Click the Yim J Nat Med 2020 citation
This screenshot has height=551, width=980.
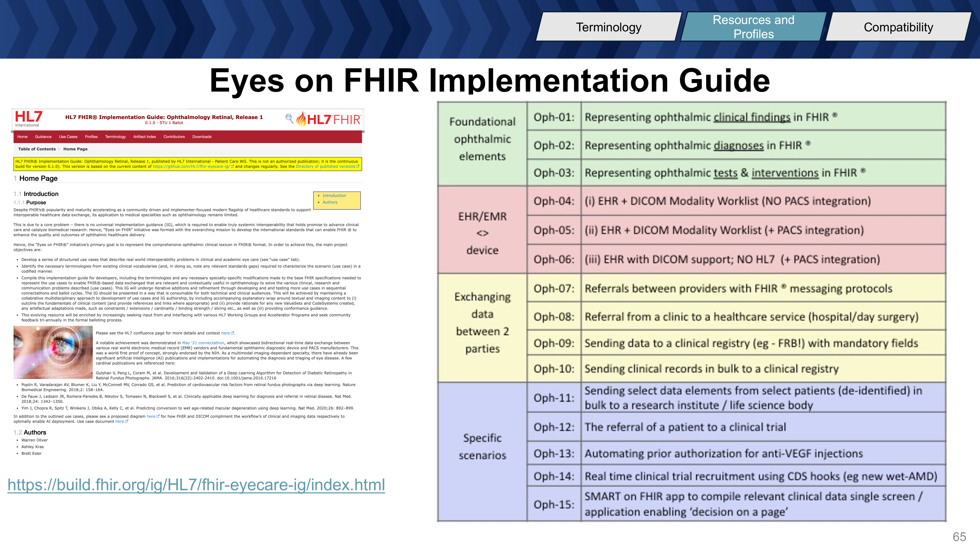point(188,408)
